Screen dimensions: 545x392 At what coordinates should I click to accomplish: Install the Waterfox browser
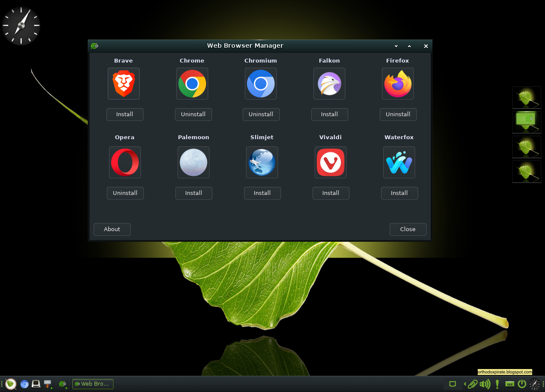(x=399, y=193)
